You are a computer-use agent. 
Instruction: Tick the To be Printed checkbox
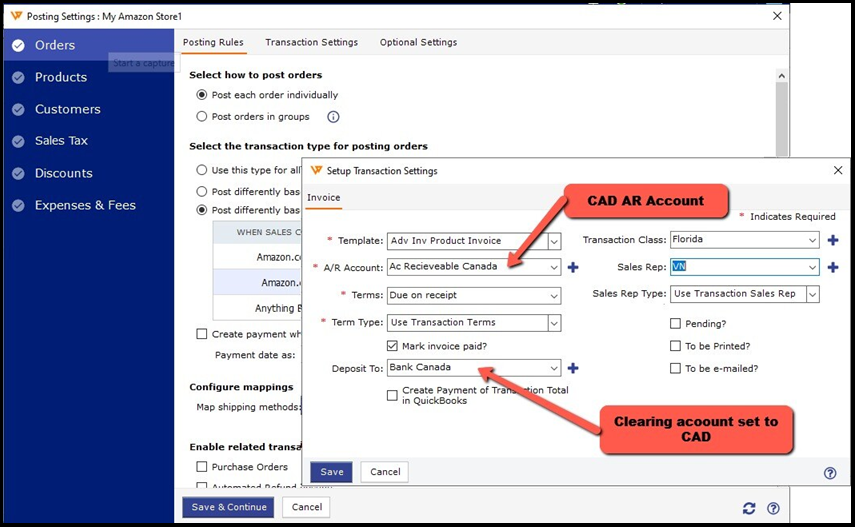coord(676,346)
